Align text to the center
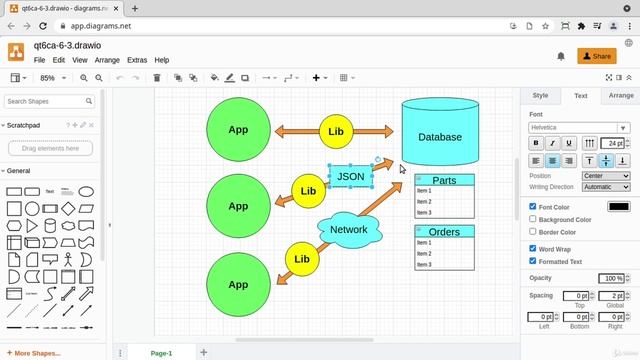640x360 pixels. 552,161
